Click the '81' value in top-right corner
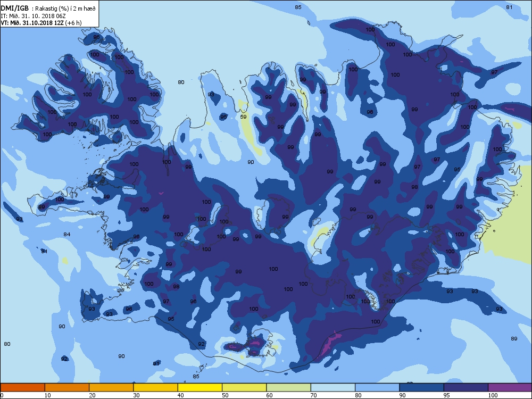532x399 pixels. coord(509,7)
